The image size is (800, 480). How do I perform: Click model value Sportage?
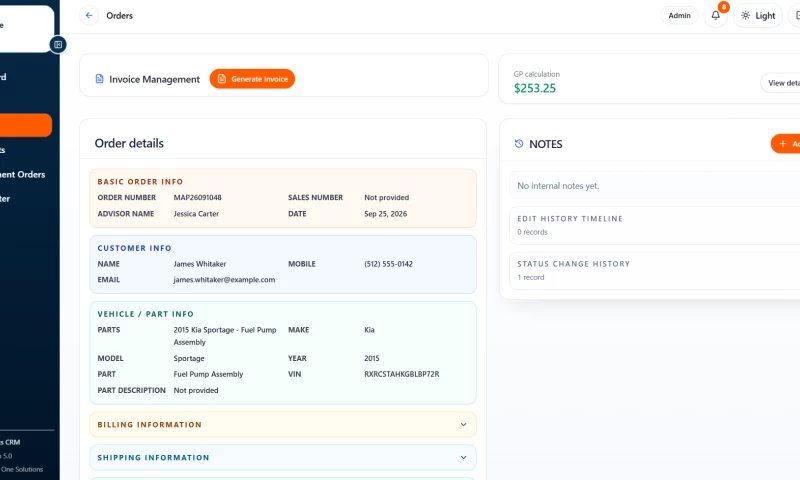[189, 358]
